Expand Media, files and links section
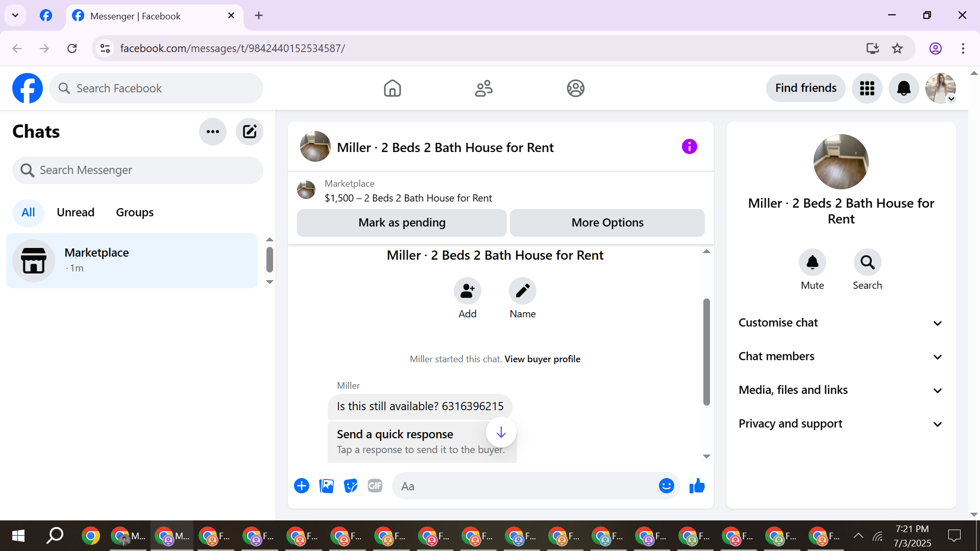 (841, 390)
